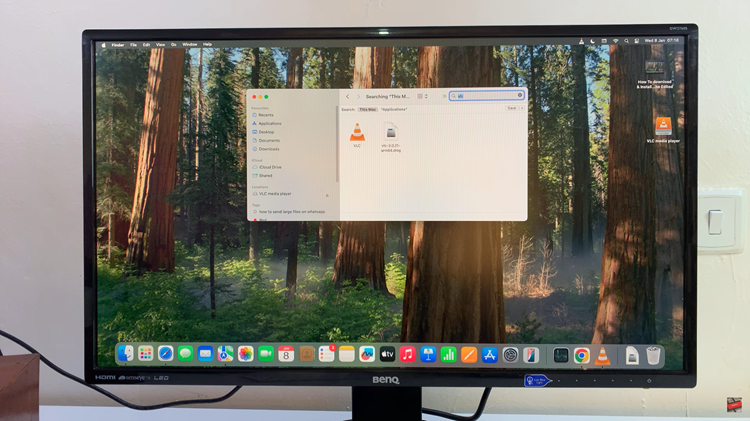Open the App Store in the Dock
750x421 pixels.
(x=490, y=355)
